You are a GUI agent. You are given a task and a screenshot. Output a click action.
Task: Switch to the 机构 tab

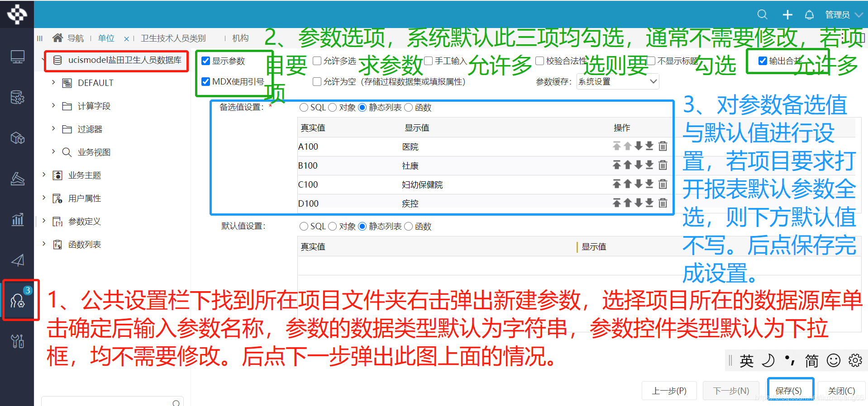(x=240, y=38)
